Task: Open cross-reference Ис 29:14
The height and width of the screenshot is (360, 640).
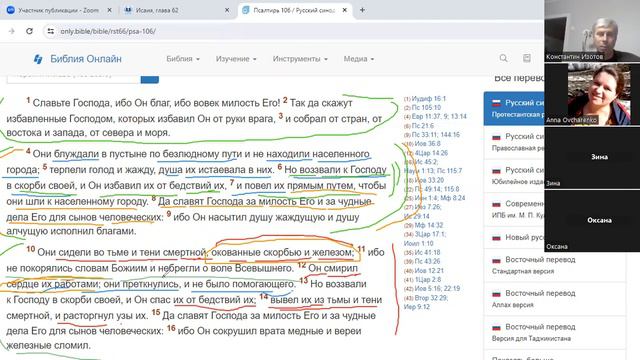Action: 416,216
